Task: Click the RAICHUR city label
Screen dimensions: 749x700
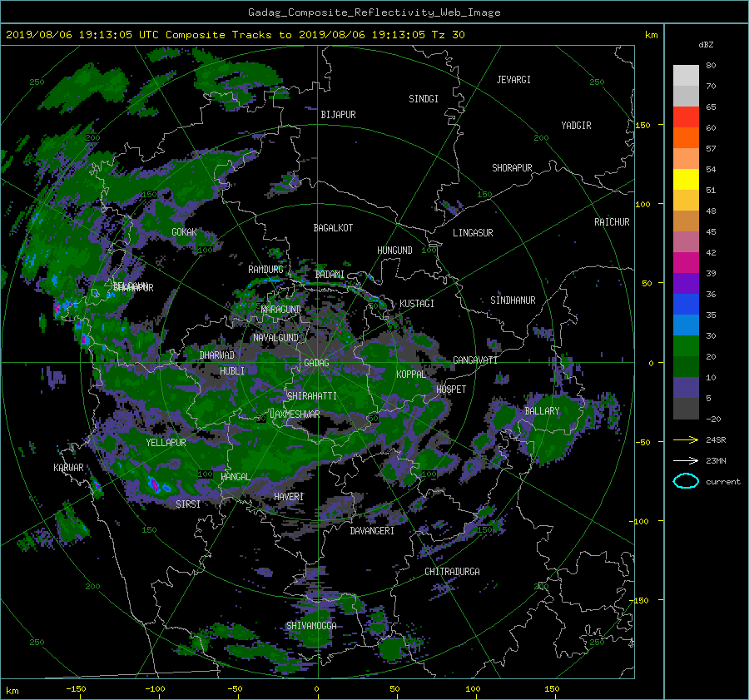Action: 612,222
